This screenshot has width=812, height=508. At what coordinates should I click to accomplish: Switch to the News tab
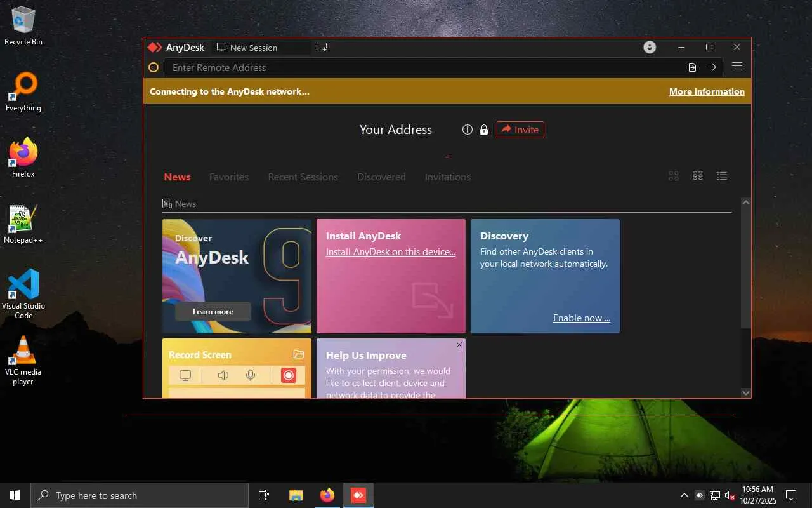(x=177, y=177)
